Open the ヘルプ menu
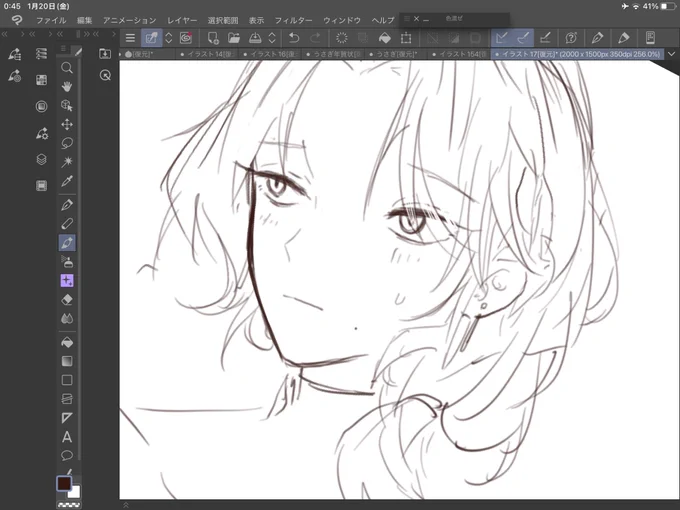Screen dimensions: 680x510 click(383, 20)
